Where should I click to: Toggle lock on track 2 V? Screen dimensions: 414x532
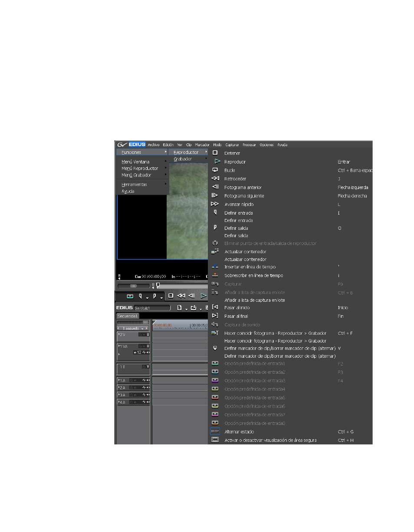(x=140, y=334)
